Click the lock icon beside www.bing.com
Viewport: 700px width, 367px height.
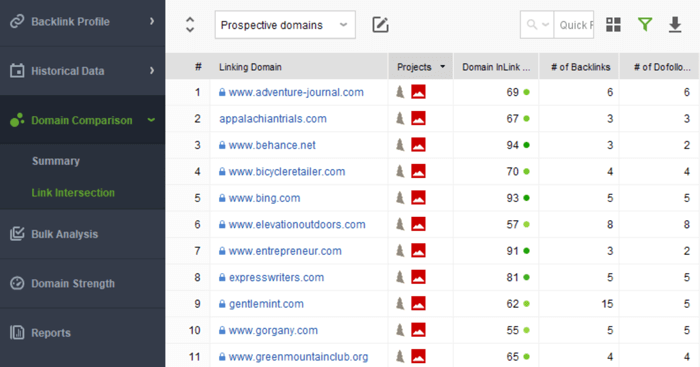coord(222,198)
